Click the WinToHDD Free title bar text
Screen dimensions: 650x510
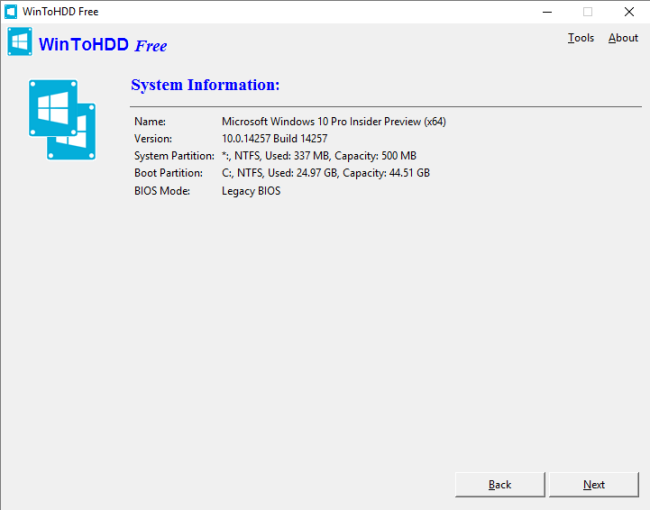61,12
